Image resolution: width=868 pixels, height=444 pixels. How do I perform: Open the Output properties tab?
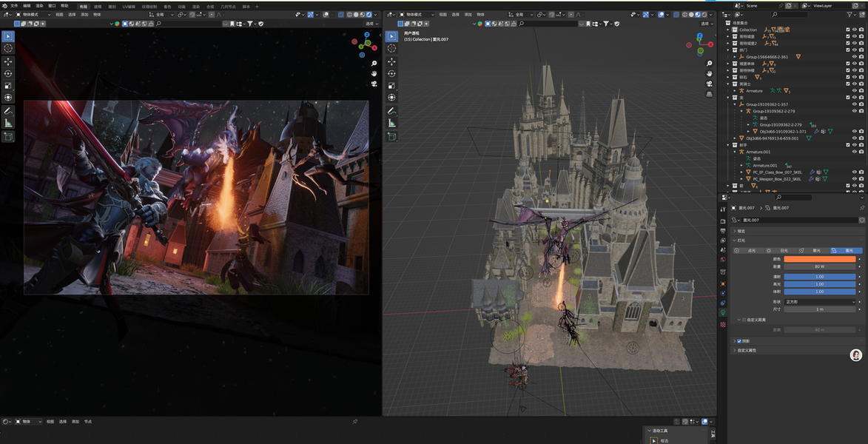pyautogui.click(x=723, y=231)
